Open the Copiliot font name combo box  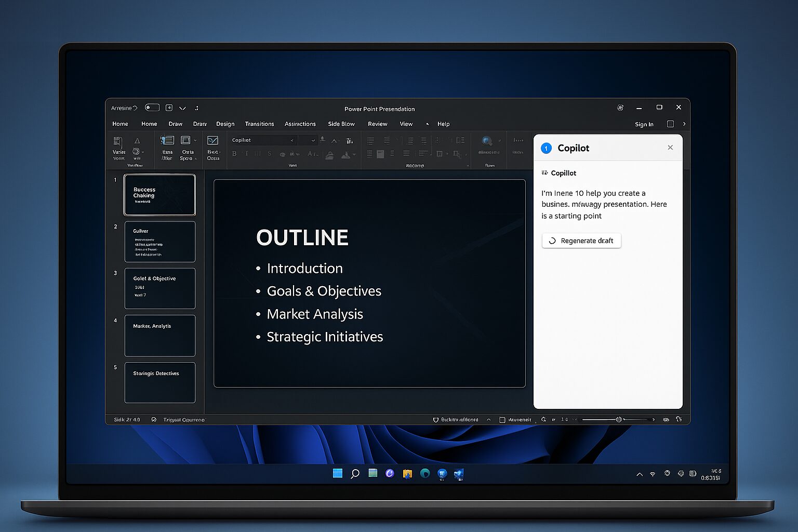pyautogui.click(x=263, y=140)
